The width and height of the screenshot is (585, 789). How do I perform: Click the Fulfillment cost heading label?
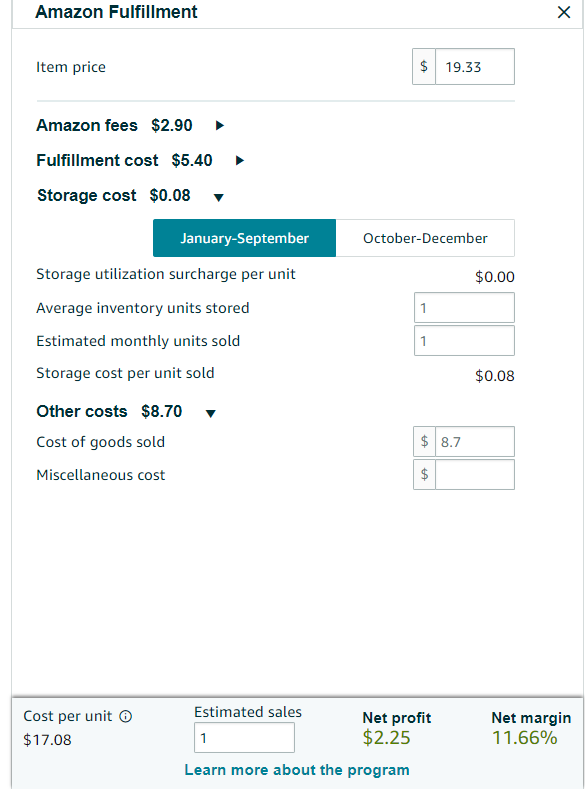tap(97, 161)
